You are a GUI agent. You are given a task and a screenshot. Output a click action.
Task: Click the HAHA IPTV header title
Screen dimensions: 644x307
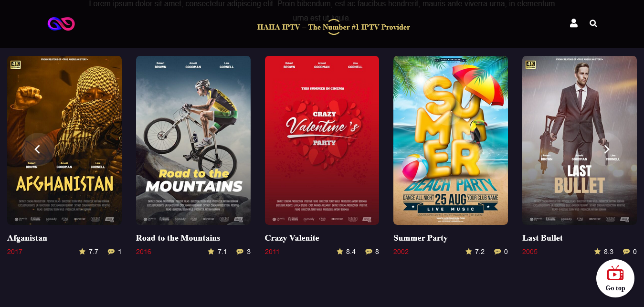[334, 27]
